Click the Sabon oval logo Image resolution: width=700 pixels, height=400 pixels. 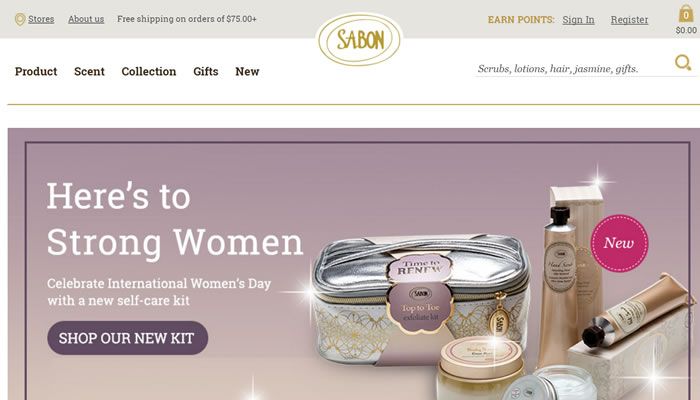tap(359, 40)
